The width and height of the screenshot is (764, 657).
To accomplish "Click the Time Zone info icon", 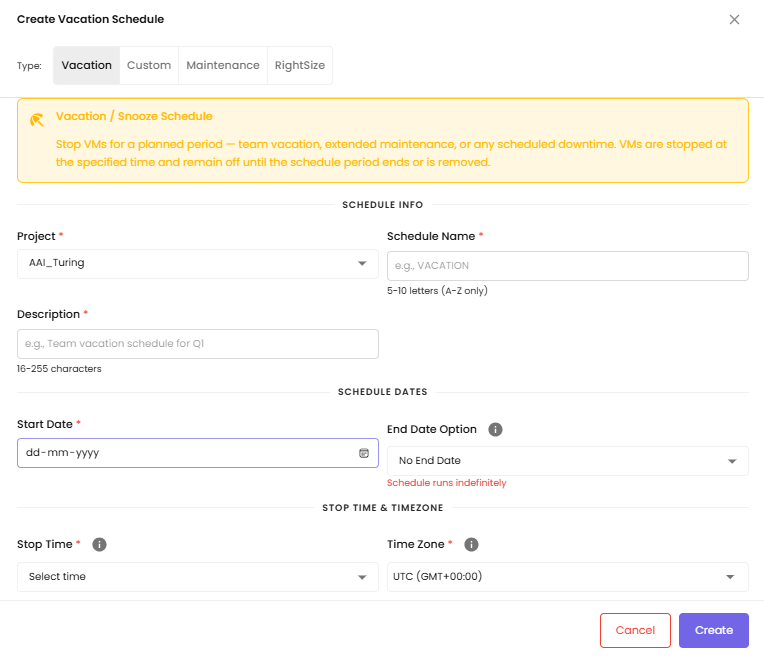I will click(471, 544).
